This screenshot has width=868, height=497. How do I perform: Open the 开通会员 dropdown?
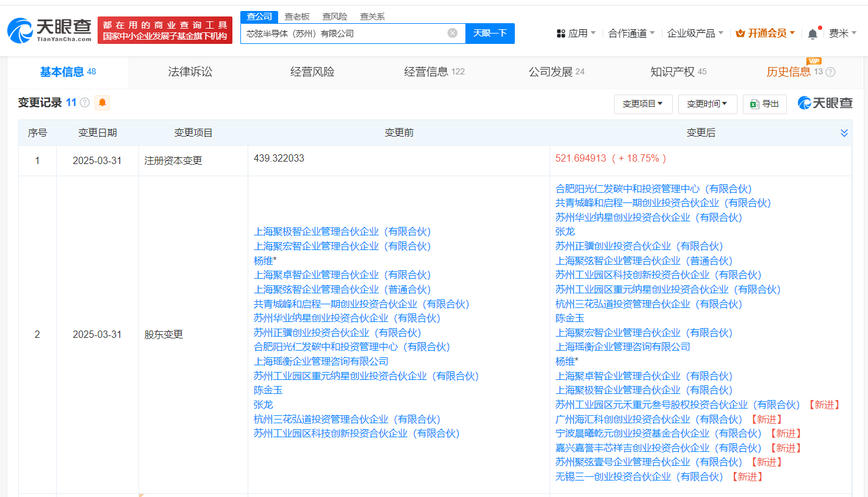tap(766, 34)
